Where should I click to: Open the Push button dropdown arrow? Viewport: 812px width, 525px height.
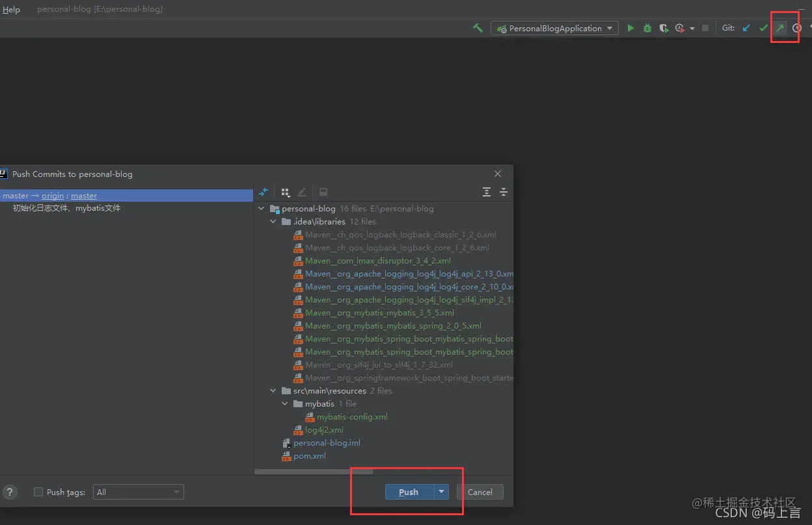pyautogui.click(x=442, y=492)
